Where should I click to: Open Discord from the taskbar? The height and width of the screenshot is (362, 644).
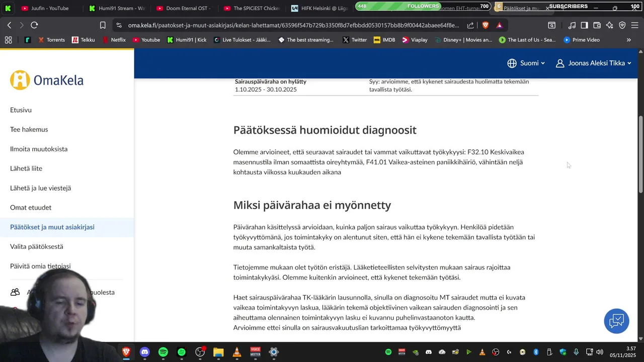[x=145, y=352]
